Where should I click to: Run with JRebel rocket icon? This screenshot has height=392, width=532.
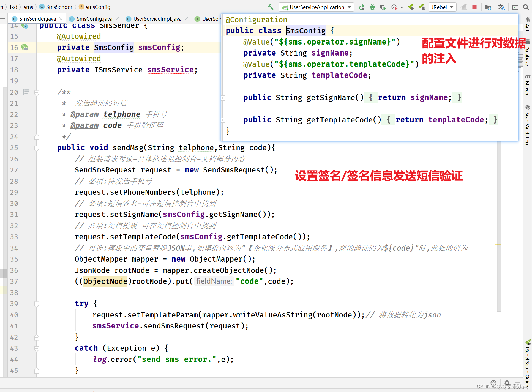pos(411,7)
